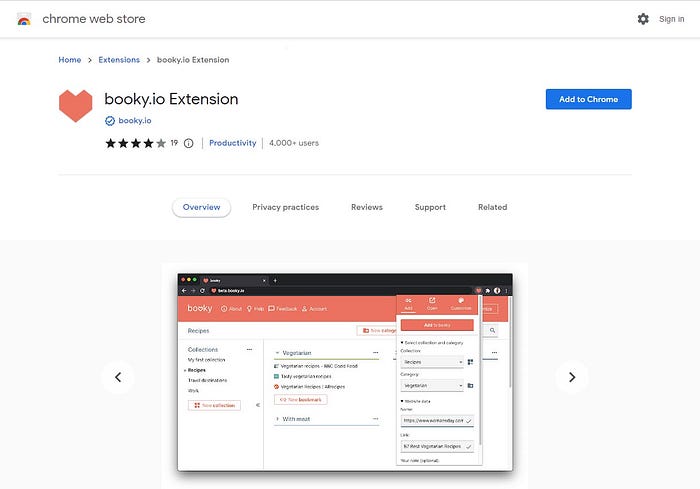Click the 'booky.io Extension' breadcrumb text
700x489 pixels.
193,60
